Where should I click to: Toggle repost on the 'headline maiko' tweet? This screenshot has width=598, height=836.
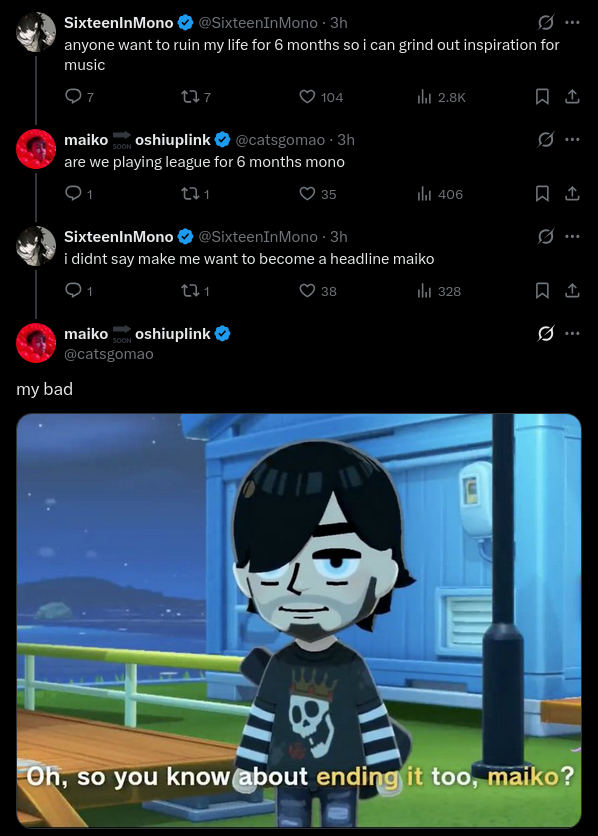tap(188, 291)
